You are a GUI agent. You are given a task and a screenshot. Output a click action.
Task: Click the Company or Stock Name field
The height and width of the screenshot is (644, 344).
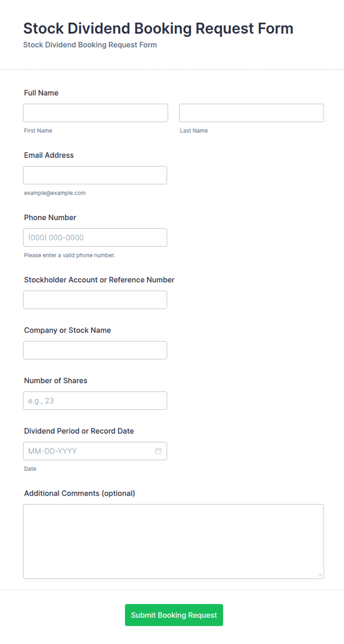tap(95, 350)
